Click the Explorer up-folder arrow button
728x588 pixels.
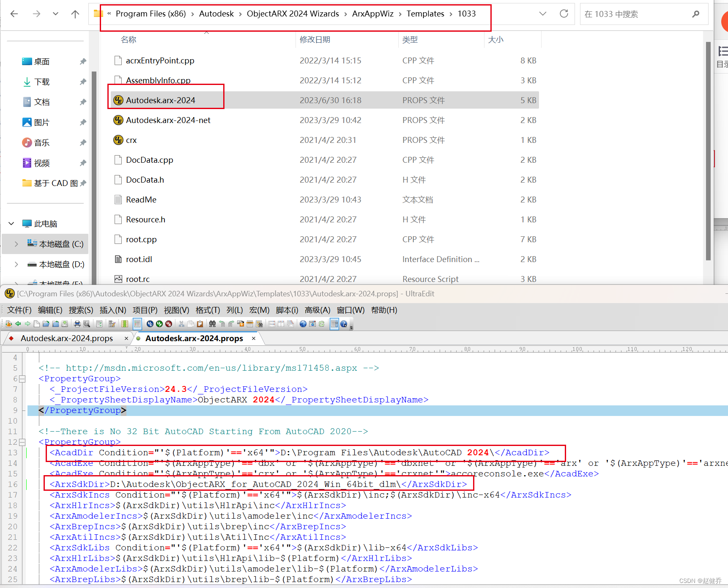[x=75, y=14]
